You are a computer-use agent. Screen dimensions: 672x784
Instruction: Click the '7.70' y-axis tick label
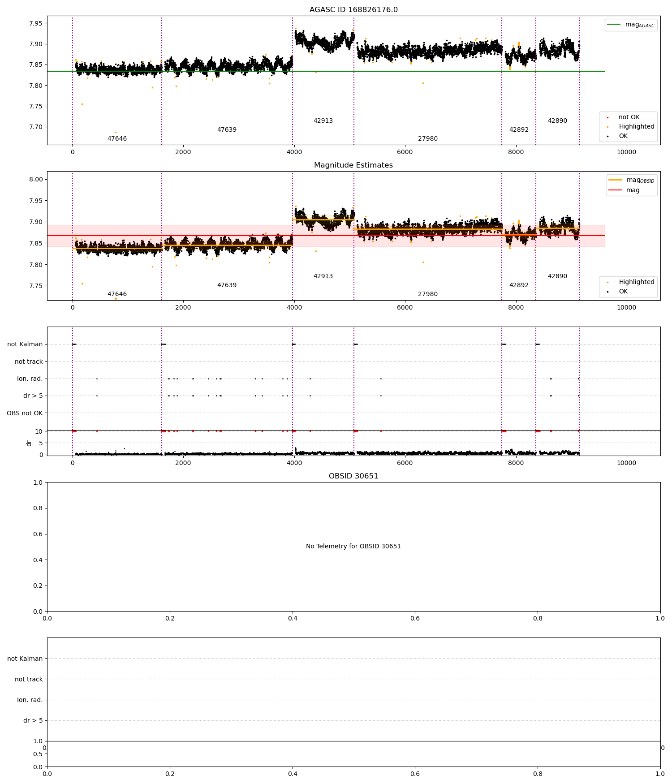click(x=36, y=127)
